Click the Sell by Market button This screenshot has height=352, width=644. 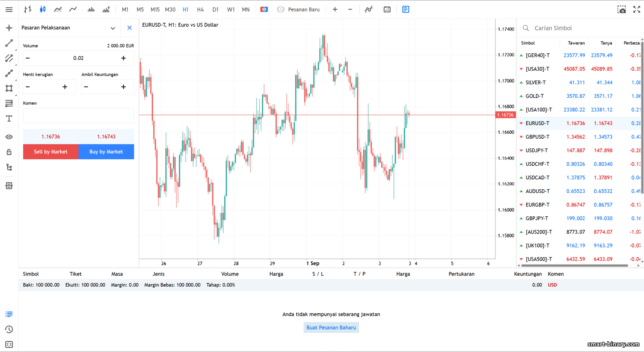coord(51,152)
